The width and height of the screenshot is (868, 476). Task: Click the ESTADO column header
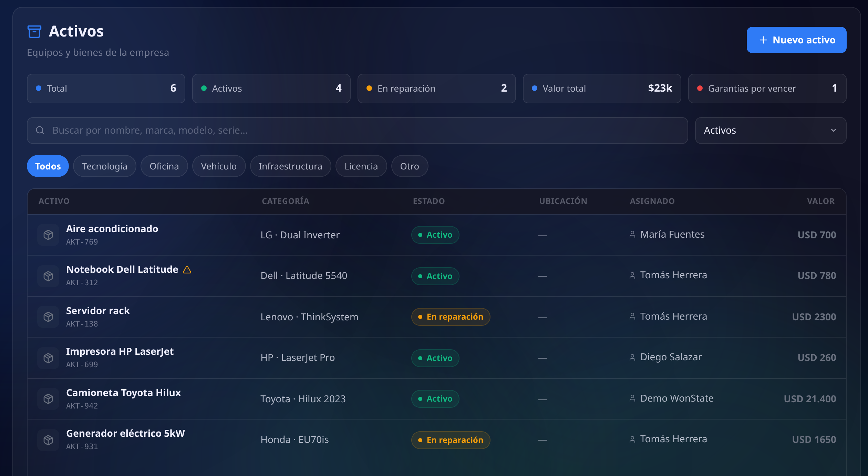(429, 201)
